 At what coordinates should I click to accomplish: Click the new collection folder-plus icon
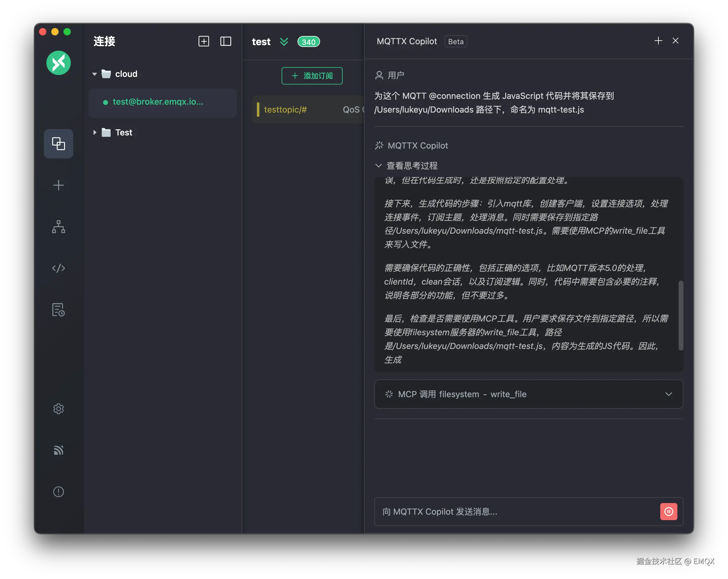click(204, 41)
